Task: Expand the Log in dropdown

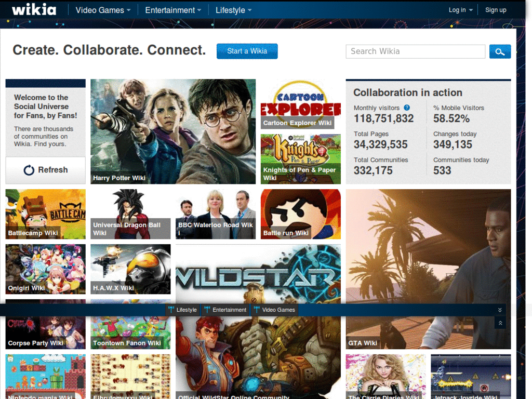Action: 460,10
